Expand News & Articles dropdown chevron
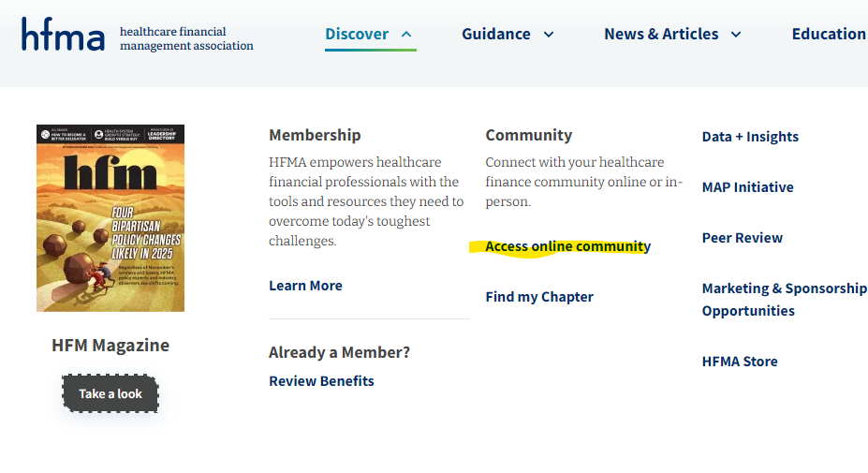 (x=736, y=35)
